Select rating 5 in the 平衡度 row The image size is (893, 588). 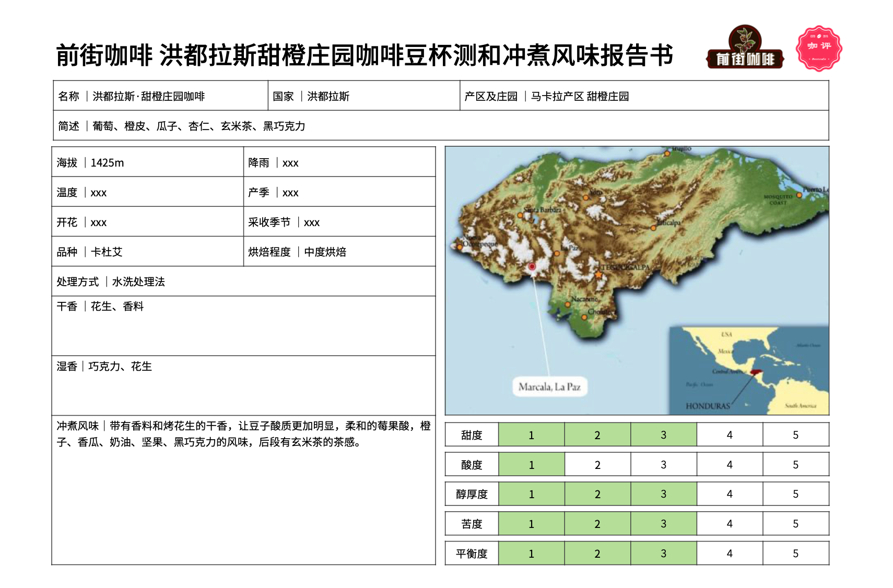[795, 554]
